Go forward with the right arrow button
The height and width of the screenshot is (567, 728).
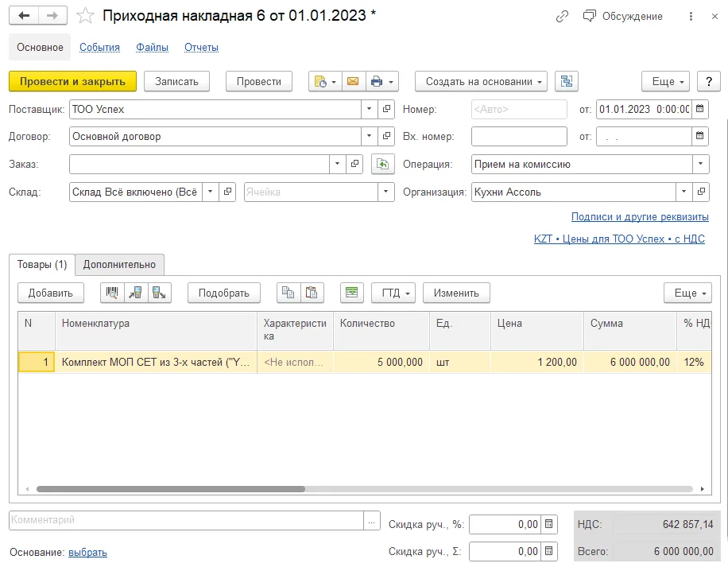(x=52, y=15)
